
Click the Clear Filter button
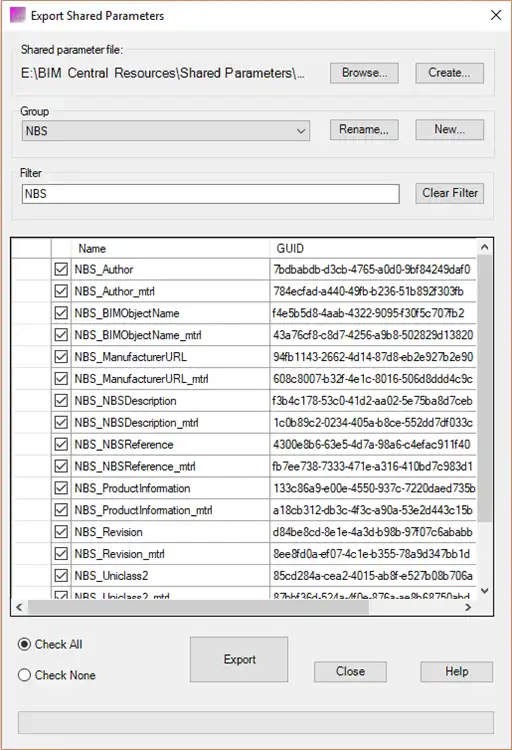pos(449,193)
